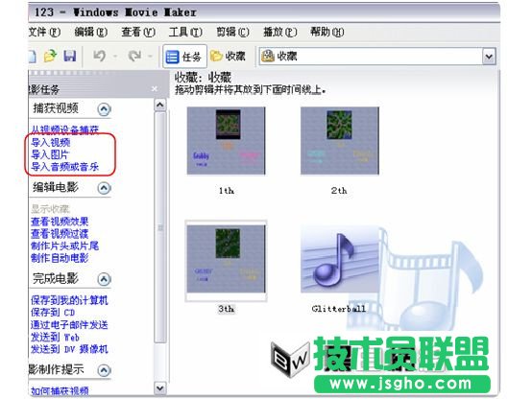Click the New Project page icon
The height and width of the screenshot is (399, 532).
[x=33, y=57]
